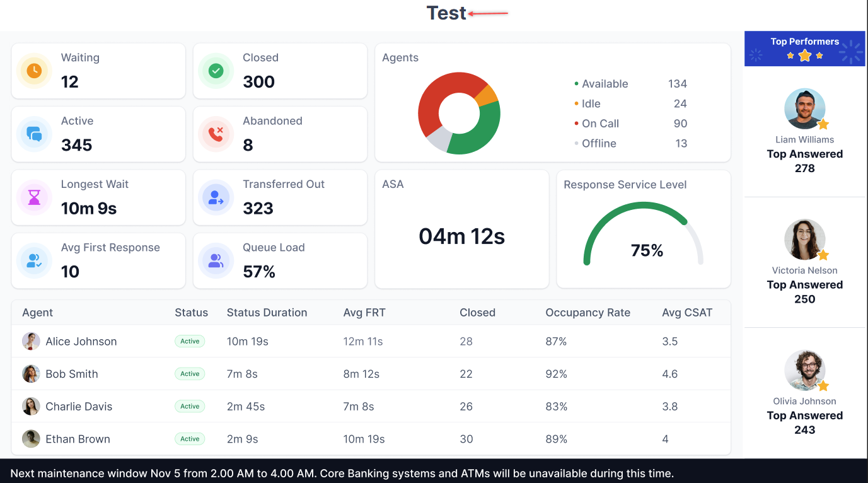Click Liam Williams' profile photo
This screenshot has height=483, width=868.
click(x=805, y=109)
